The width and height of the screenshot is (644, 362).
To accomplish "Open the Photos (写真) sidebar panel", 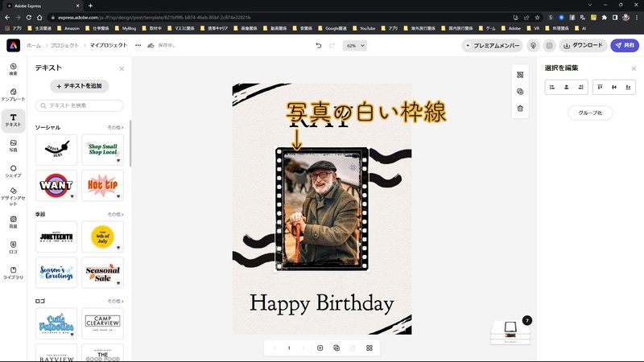I will [13, 146].
